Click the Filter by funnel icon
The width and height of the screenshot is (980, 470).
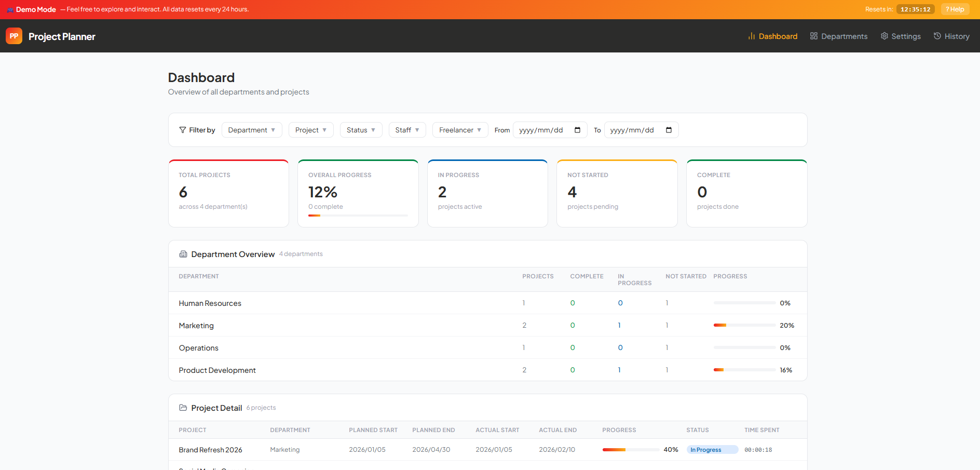(183, 130)
